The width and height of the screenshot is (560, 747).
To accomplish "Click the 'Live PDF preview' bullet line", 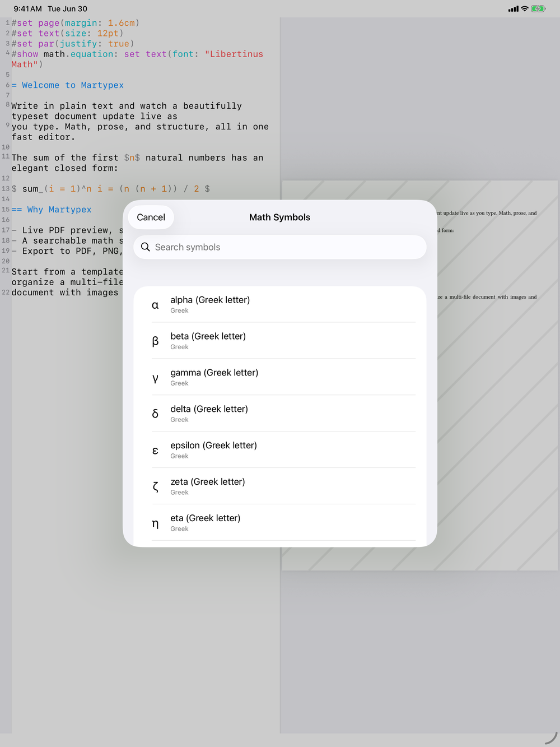I will [x=67, y=230].
